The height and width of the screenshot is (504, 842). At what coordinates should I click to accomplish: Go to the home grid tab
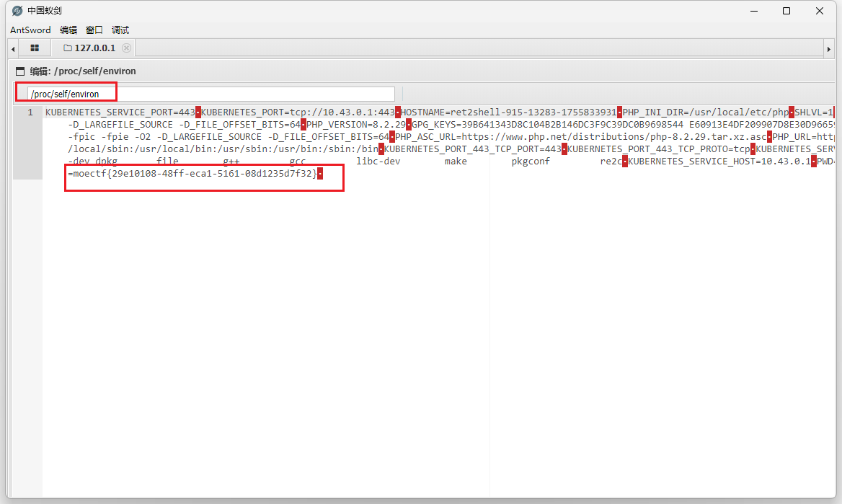click(x=35, y=48)
